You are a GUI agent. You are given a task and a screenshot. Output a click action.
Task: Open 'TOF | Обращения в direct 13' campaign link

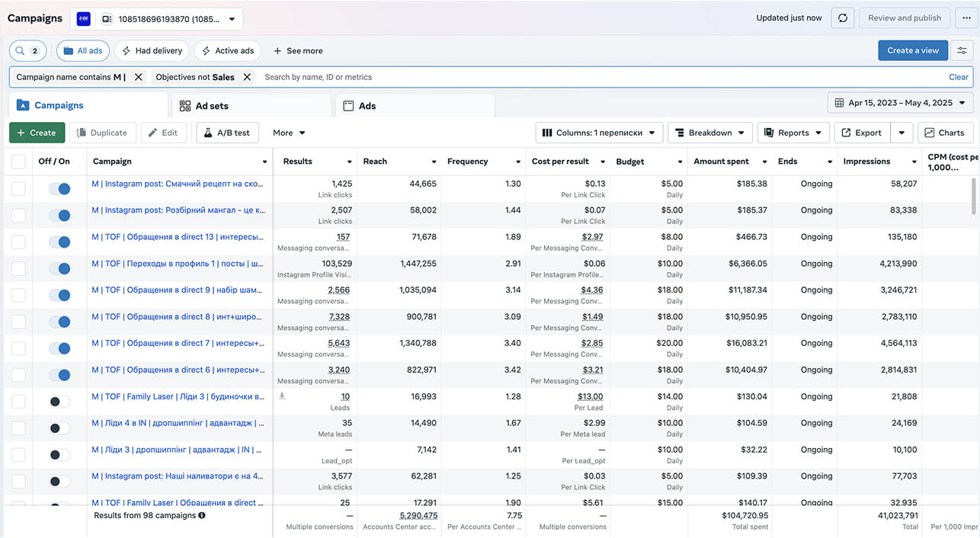point(178,237)
